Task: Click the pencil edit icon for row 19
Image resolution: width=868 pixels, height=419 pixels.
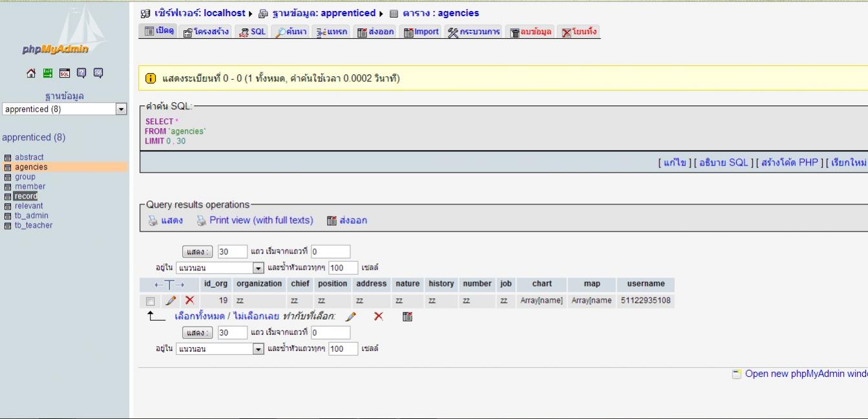Action: coord(171,301)
